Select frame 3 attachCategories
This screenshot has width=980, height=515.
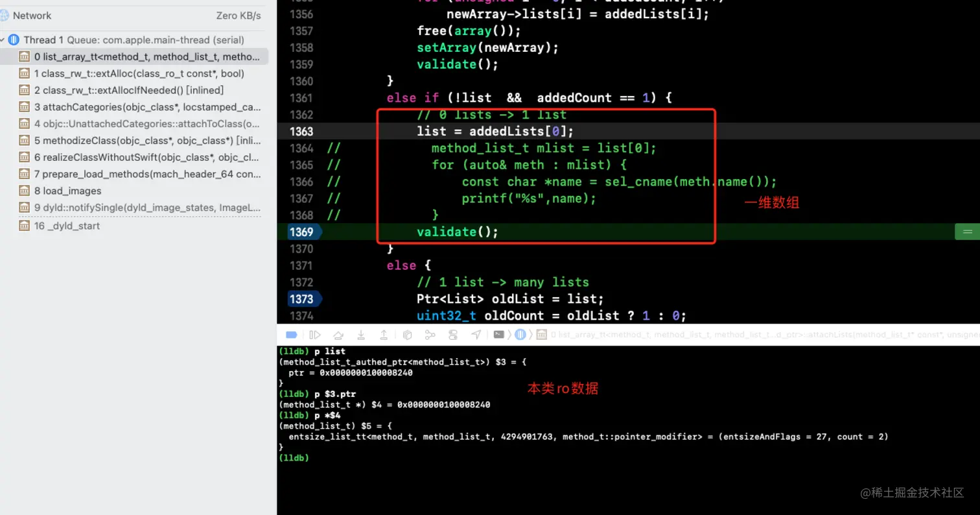click(x=134, y=107)
